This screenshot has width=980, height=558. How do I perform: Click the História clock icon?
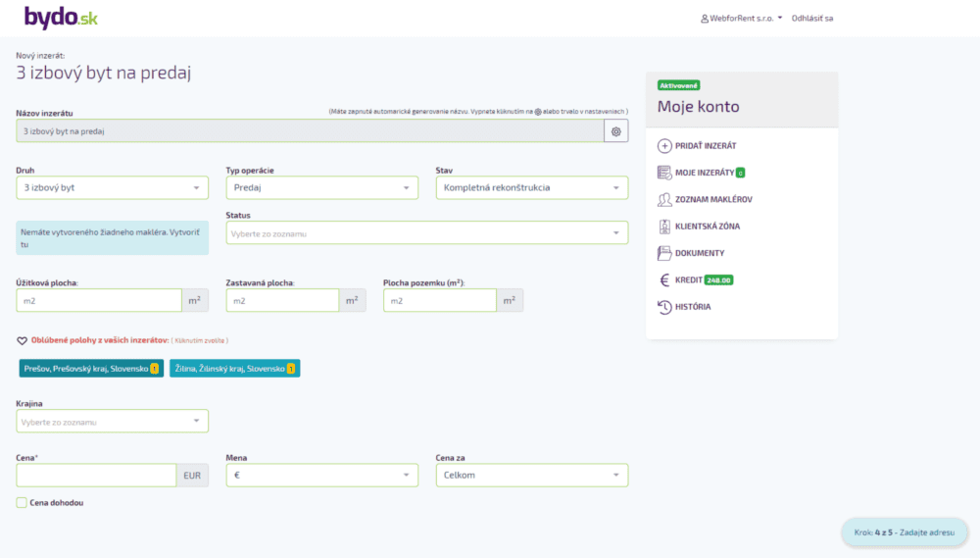coord(664,307)
